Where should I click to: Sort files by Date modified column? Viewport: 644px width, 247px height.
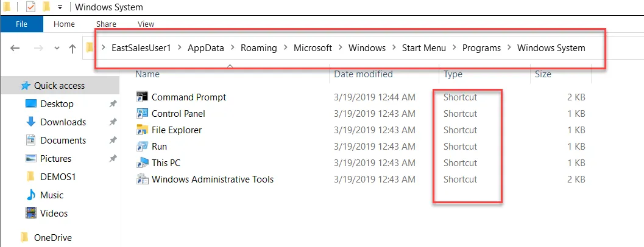click(363, 74)
